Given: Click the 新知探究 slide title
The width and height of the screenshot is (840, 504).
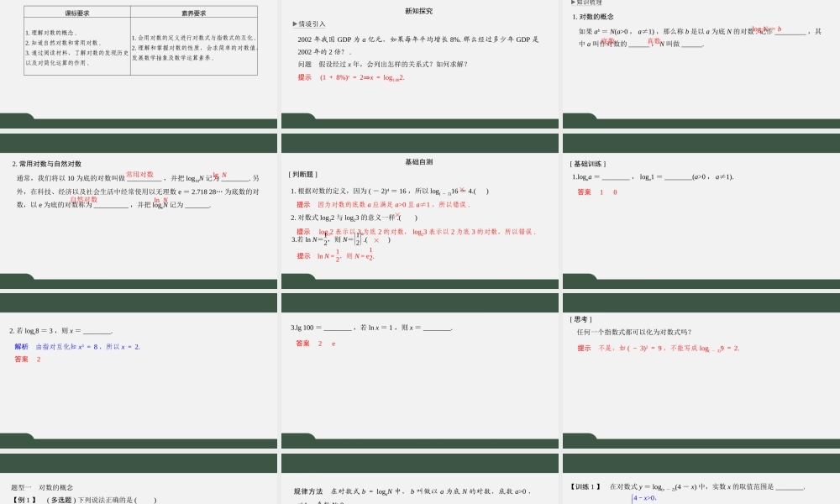Looking at the screenshot, I should click(418, 11).
